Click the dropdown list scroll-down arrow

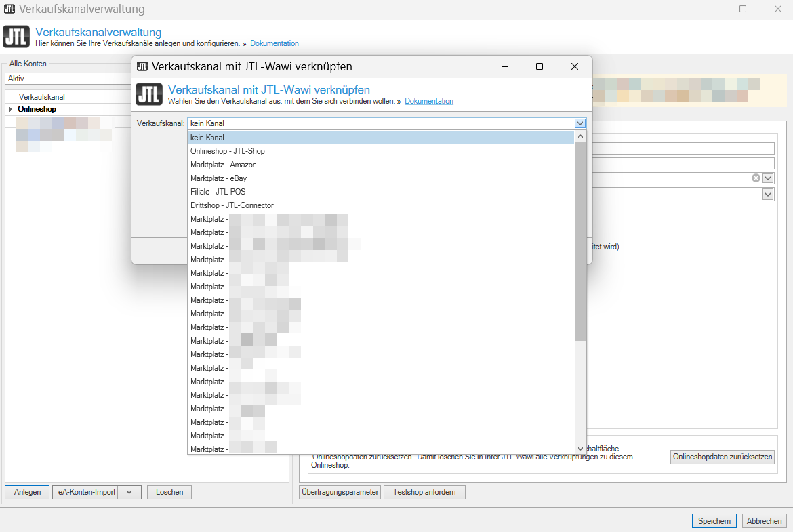(580, 449)
